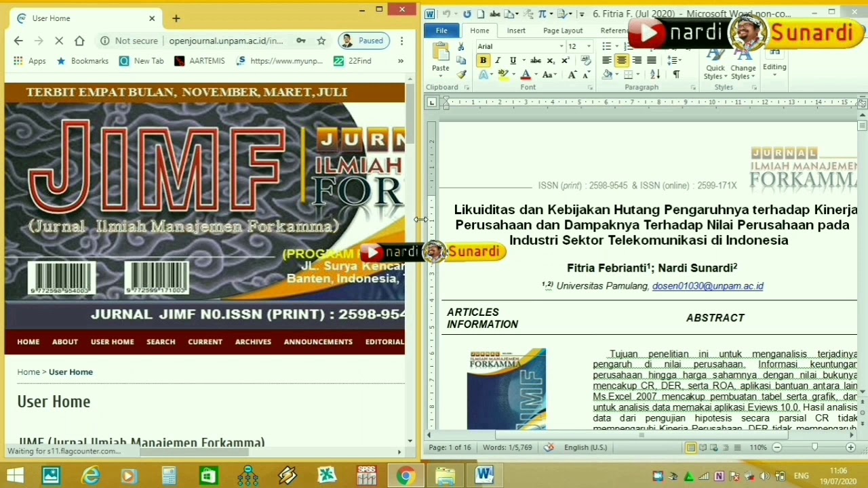Click New document icon in Word quick access
Image resolution: width=868 pixels, height=488 pixels.
(481, 14)
